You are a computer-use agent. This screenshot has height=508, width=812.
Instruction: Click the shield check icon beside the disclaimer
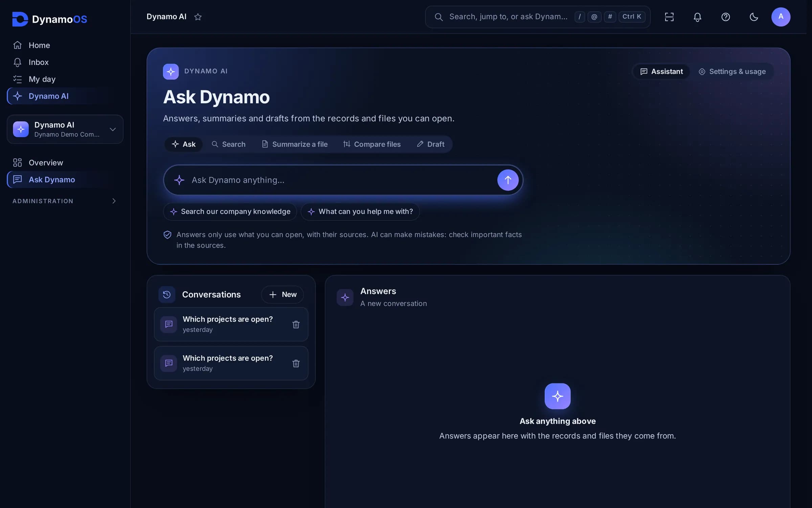[167, 235]
